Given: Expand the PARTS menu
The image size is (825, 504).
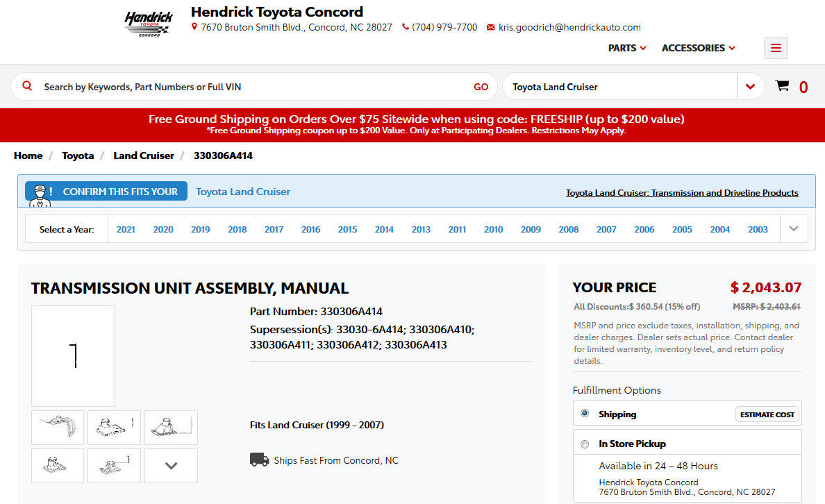Looking at the screenshot, I should coord(627,48).
